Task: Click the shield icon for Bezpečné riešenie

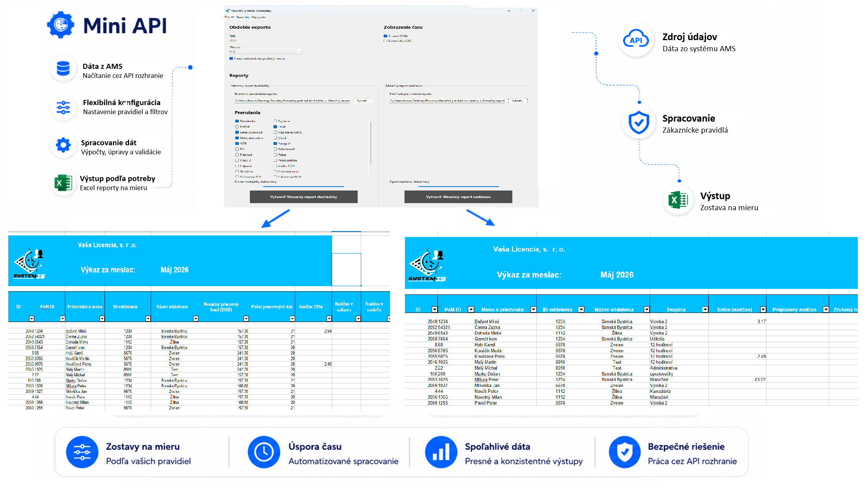Action: [625, 452]
